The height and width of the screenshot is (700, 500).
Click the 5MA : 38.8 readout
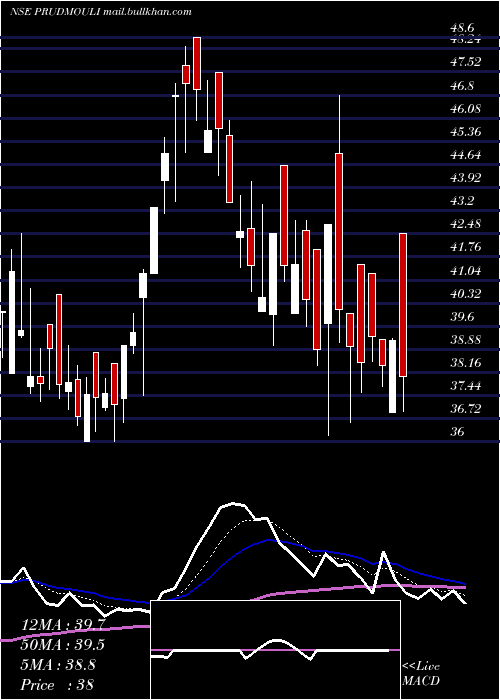58,665
